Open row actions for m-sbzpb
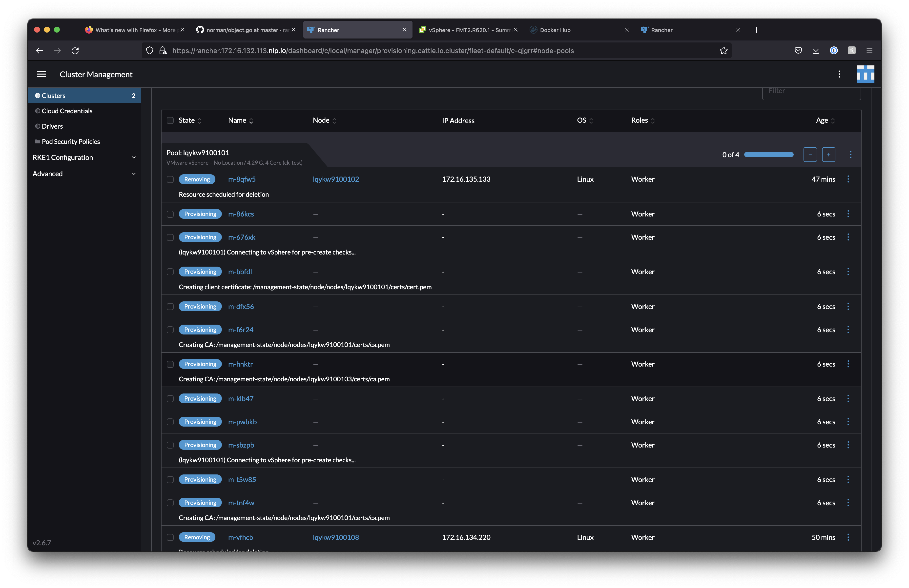909x588 pixels. [848, 445]
